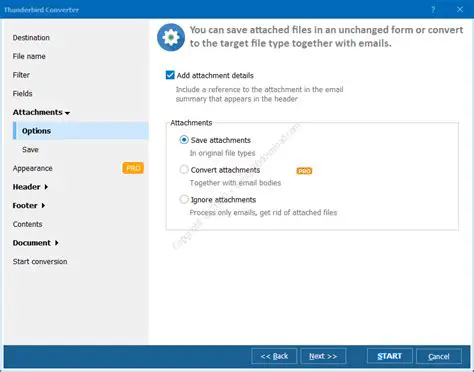Click the Cancel button
The width and height of the screenshot is (474, 372).
[439, 356]
